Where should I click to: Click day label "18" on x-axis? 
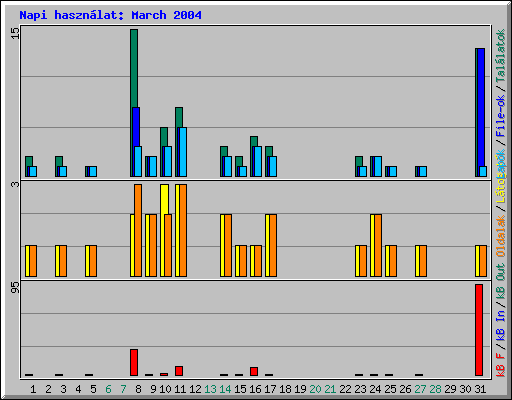285,389
